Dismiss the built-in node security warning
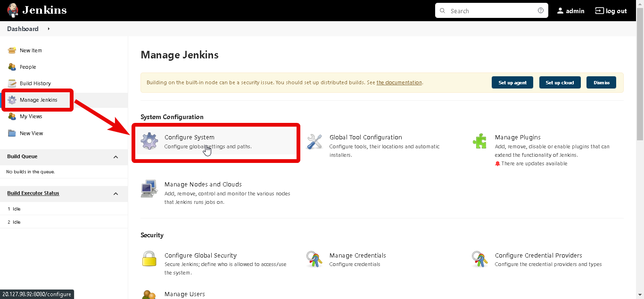Viewport: 644px width, 299px height. (601, 82)
